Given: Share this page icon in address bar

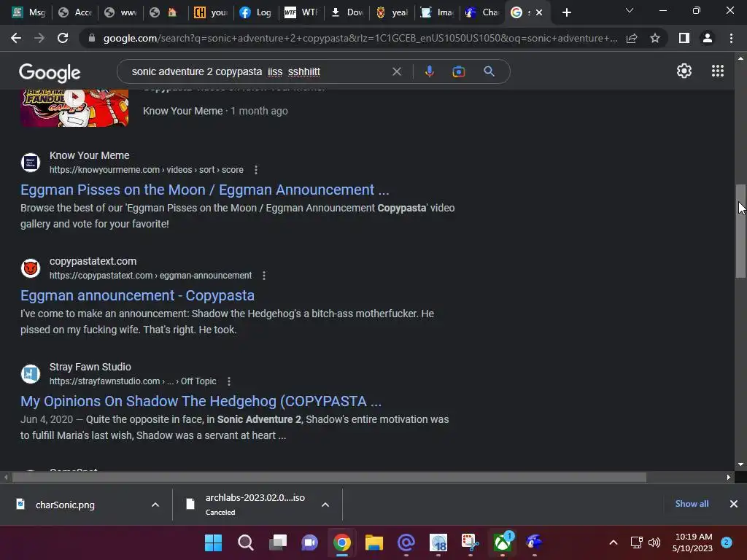Looking at the screenshot, I should click(632, 38).
